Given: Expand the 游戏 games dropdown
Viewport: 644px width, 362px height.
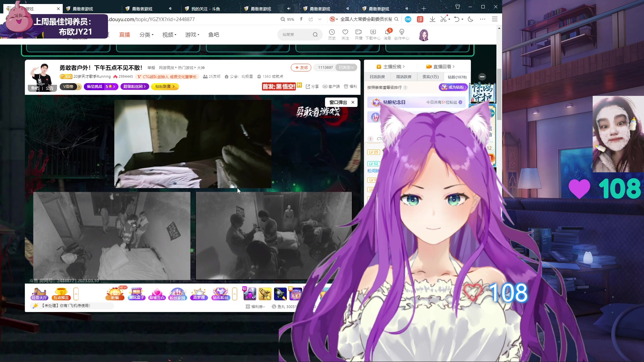Looking at the screenshot, I should coord(192,35).
